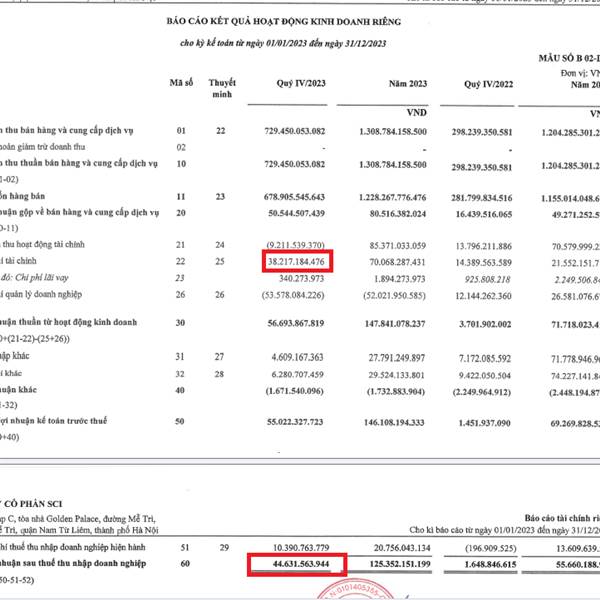Select row code "60" in Mã số column
600x600 pixels.
(x=185, y=564)
